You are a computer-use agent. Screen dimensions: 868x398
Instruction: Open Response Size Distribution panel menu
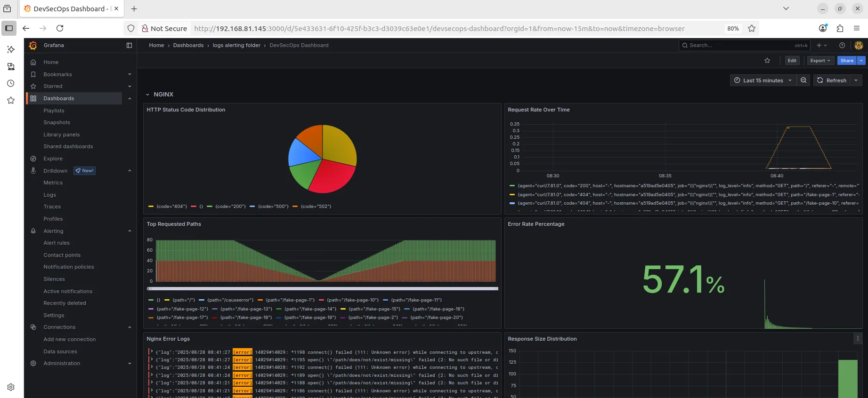pos(858,338)
